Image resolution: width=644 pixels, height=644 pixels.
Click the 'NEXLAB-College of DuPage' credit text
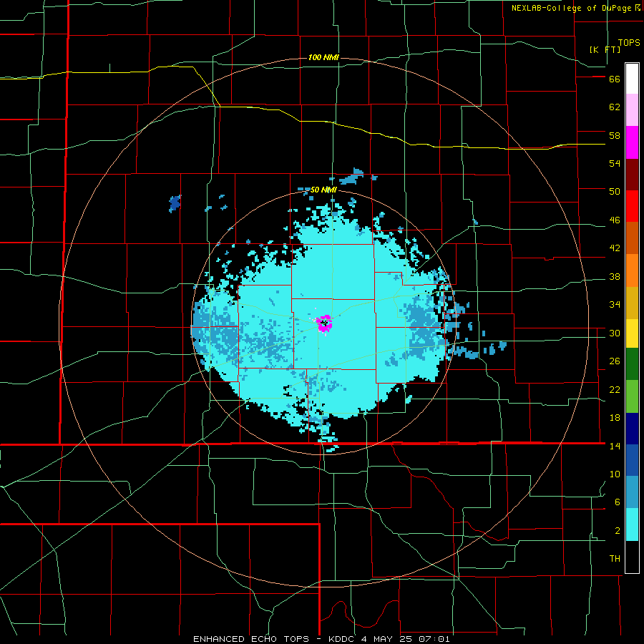tap(572, 8)
